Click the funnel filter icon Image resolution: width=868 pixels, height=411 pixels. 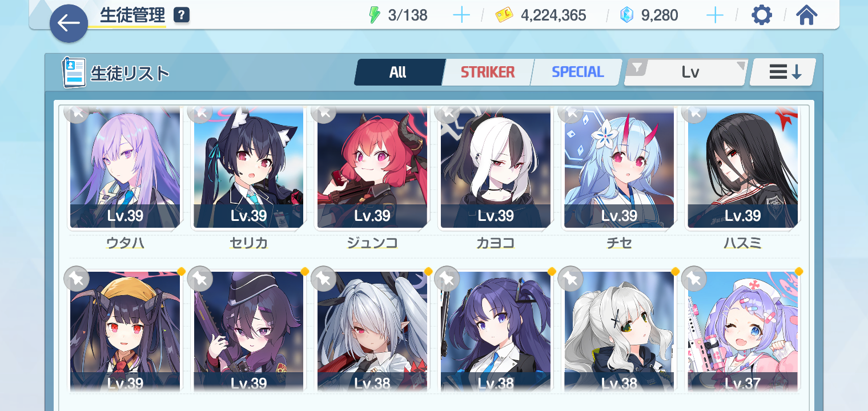[x=637, y=68]
